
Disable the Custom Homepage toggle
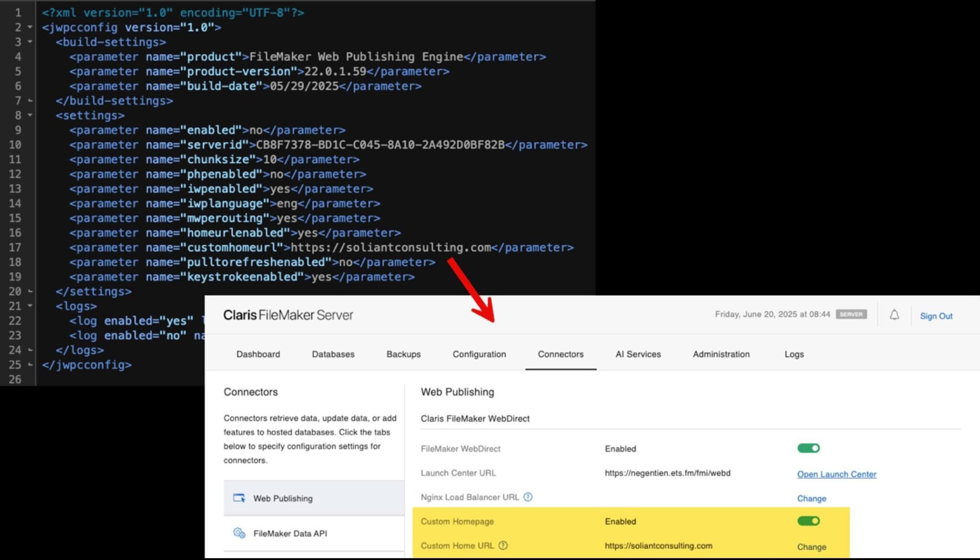808,521
